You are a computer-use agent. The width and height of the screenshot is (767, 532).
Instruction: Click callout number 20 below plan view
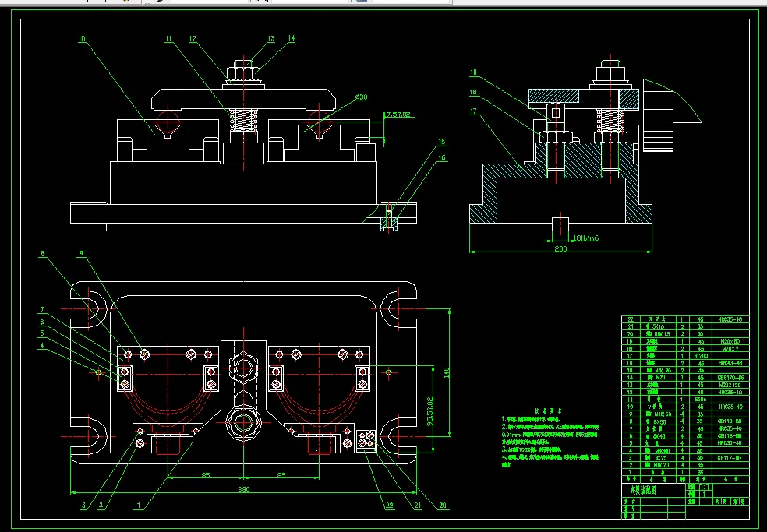[x=442, y=505]
